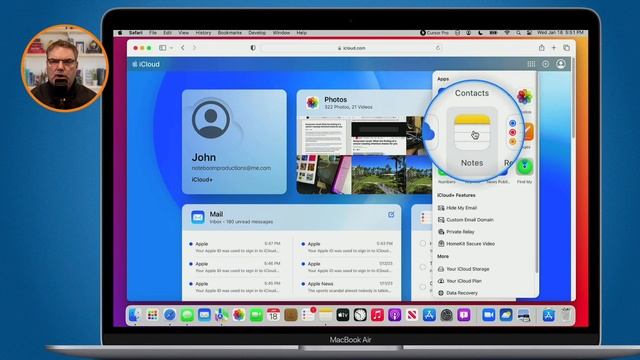Open Maps from the Dock
640x360 pixels.
(221, 315)
